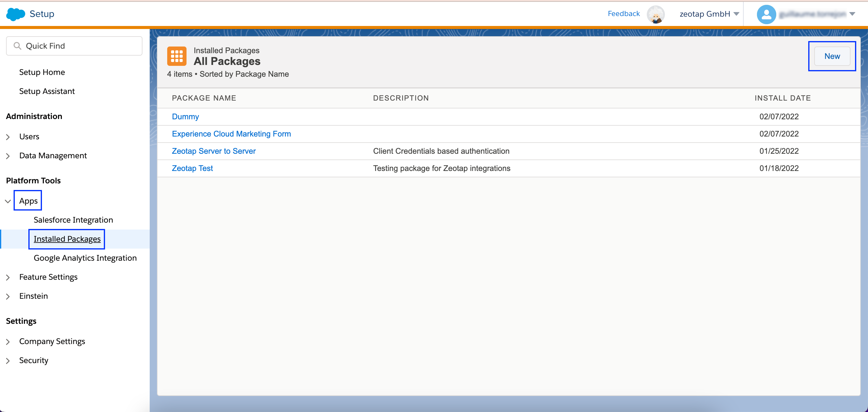Viewport: 868px width, 412px height.
Task: Open the Zeotap Server to Server package
Action: (214, 151)
